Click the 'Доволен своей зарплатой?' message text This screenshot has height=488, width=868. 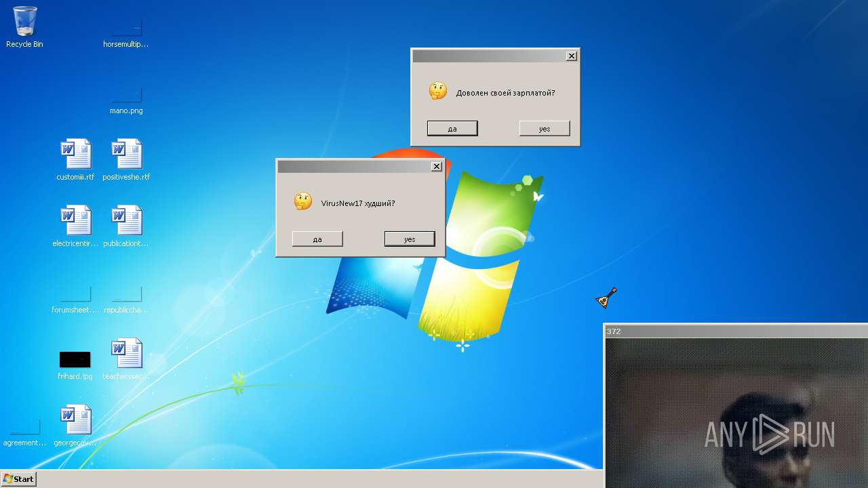tap(505, 93)
